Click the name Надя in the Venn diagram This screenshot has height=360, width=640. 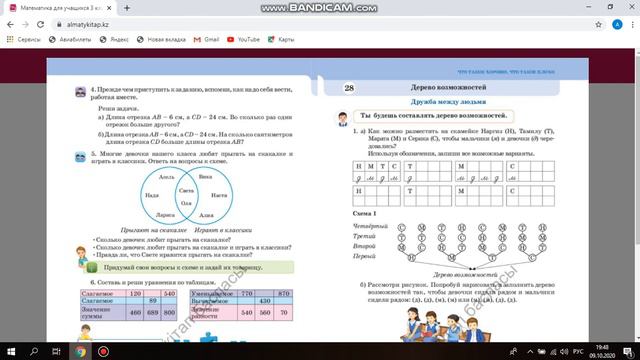coord(152,195)
